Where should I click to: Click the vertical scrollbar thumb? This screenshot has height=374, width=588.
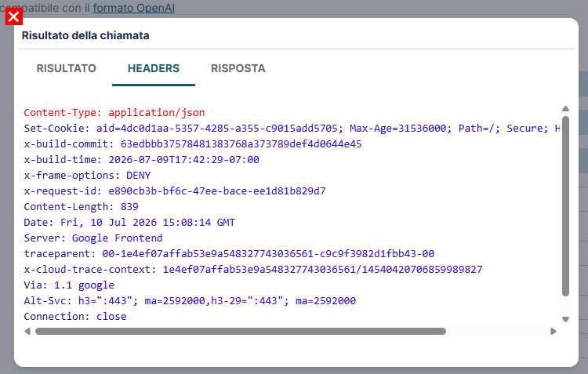[565, 206]
